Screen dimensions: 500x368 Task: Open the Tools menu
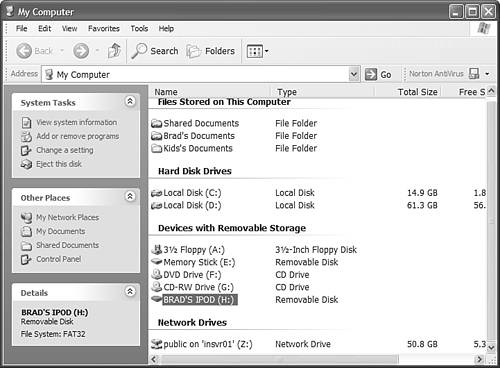tap(139, 29)
